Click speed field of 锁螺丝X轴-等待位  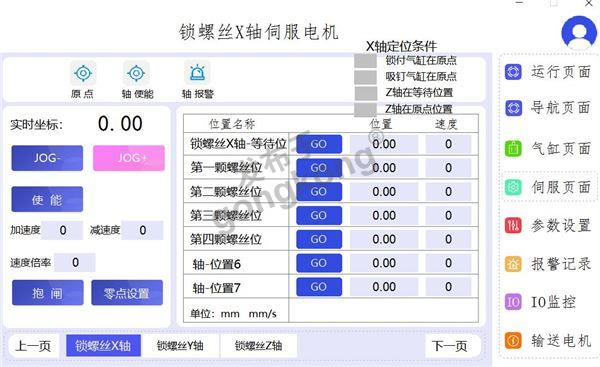[x=448, y=144]
